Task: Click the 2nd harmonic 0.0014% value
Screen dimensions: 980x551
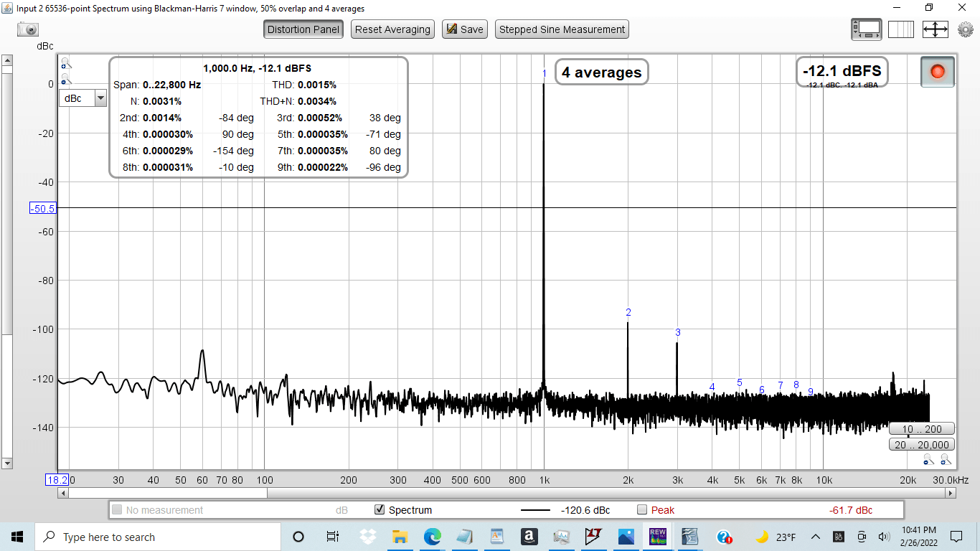Action: (162, 118)
